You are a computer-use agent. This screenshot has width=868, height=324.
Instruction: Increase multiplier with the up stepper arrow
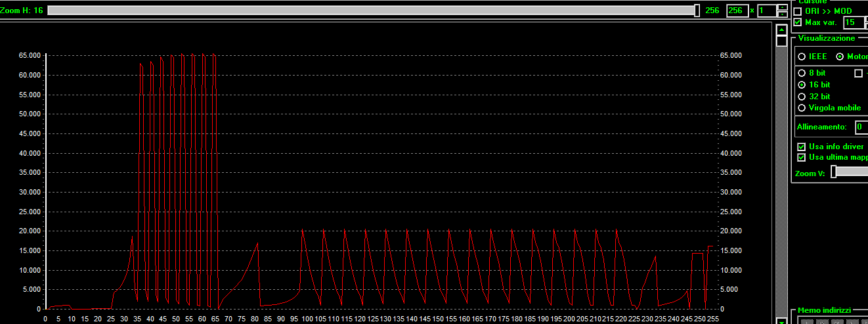coord(782,7)
